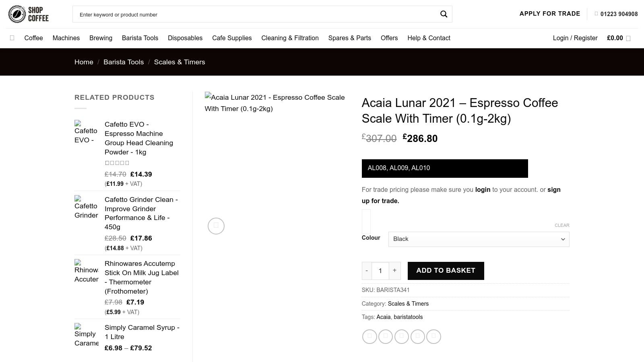Open the zoom image lightbox icon
644x362 pixels.
(216, 226)
